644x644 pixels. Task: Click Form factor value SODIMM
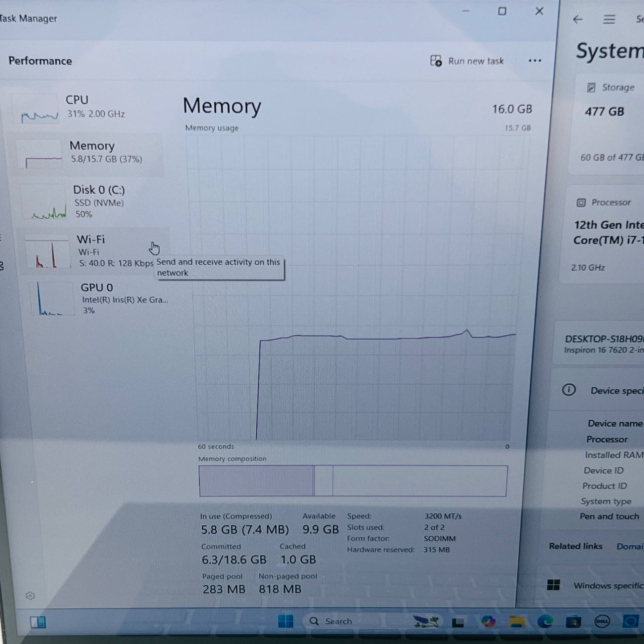(439, 538)
